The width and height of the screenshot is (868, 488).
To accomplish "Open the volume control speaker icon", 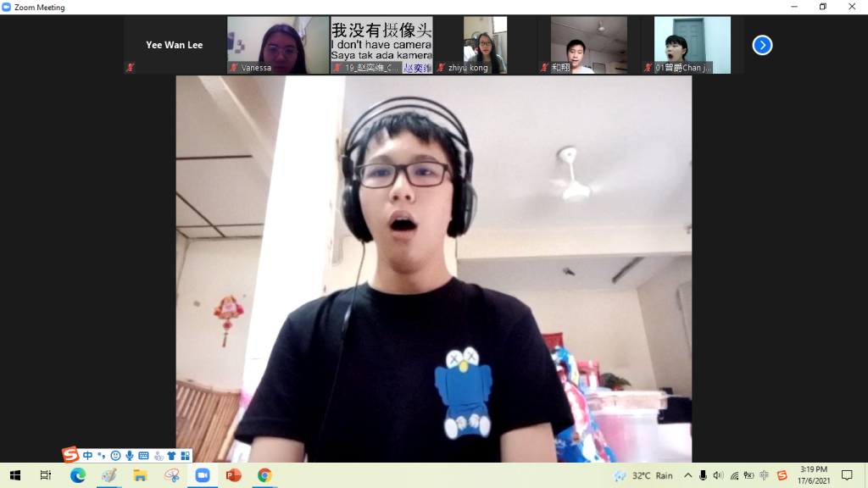I will pyautogui.click(x=718, y=475).
